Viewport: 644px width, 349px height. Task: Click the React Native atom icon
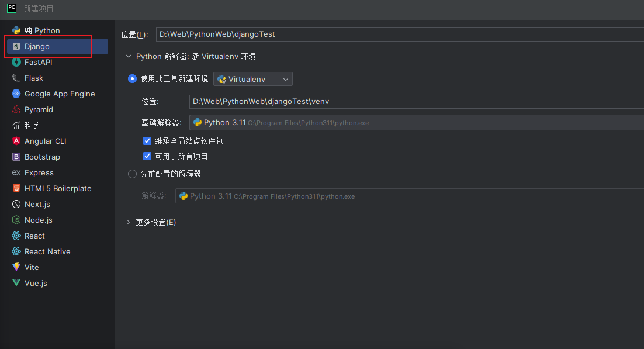[16, 251]
